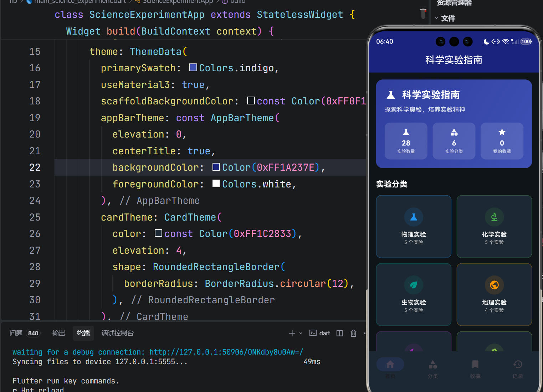This screenshot has height=392, width=543.
Task: Click the ThemeData( text on line 15
Action: point(158,52)
